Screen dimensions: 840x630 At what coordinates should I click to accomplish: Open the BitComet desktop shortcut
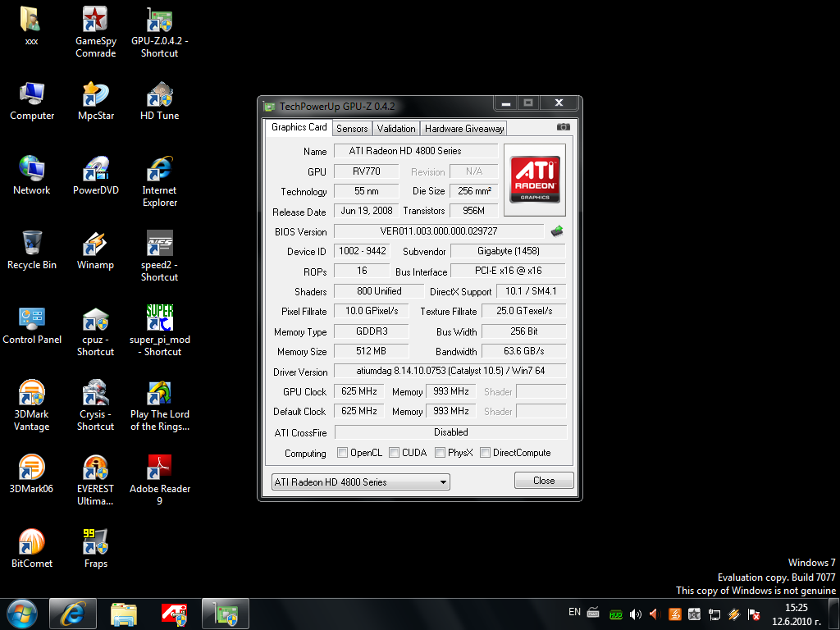coord(32,548)
